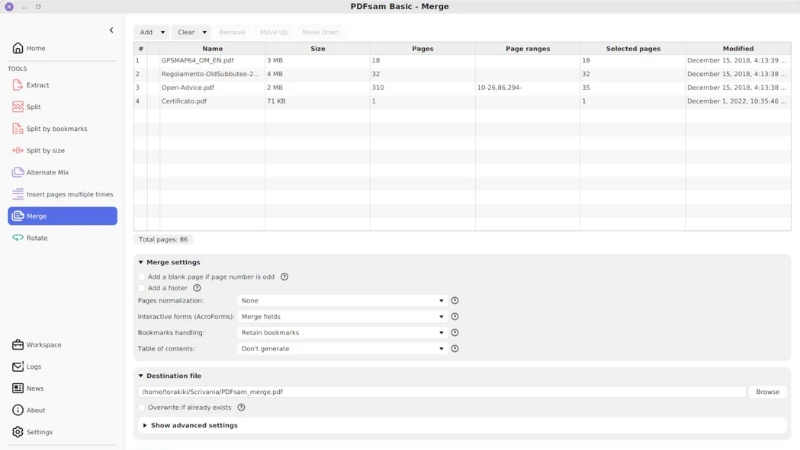The width and height of the screenshot is (800, 450).
Task: Click the Remove button
Action: [x=232, y=32]
